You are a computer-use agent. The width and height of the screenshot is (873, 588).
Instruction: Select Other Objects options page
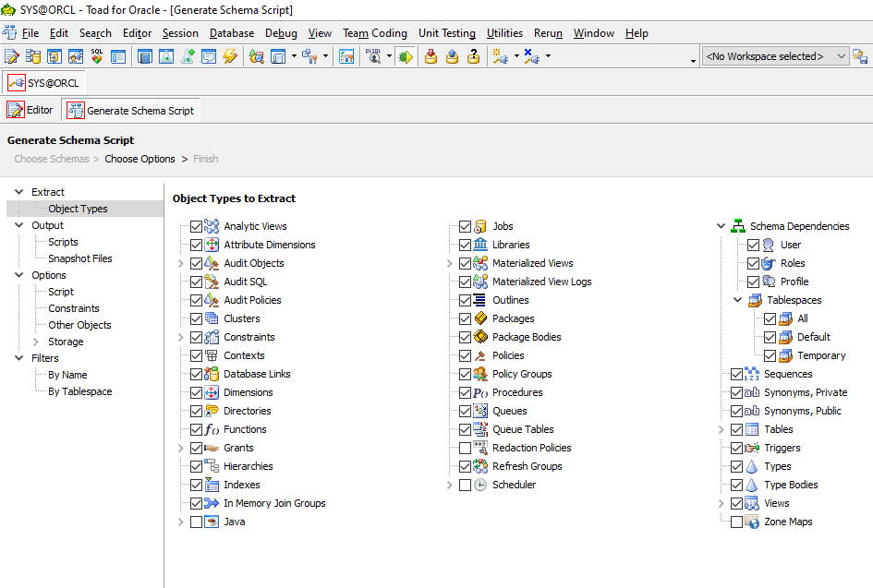click(79, 325)
